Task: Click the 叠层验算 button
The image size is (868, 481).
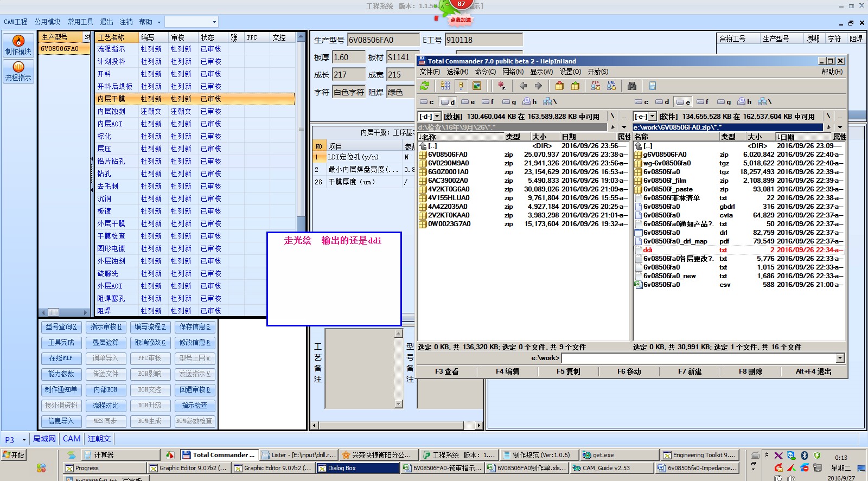Action: click(x=105, y=342)
